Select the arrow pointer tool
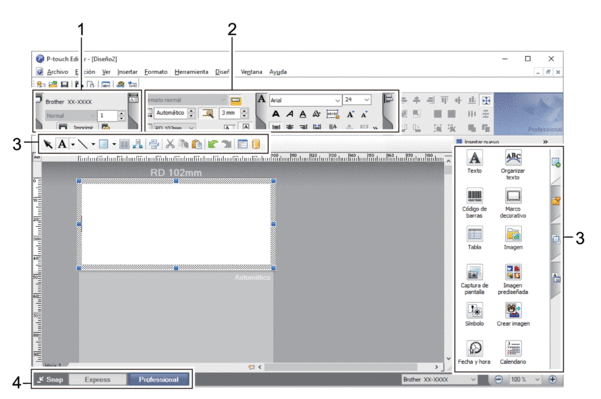 pos(48,144)
